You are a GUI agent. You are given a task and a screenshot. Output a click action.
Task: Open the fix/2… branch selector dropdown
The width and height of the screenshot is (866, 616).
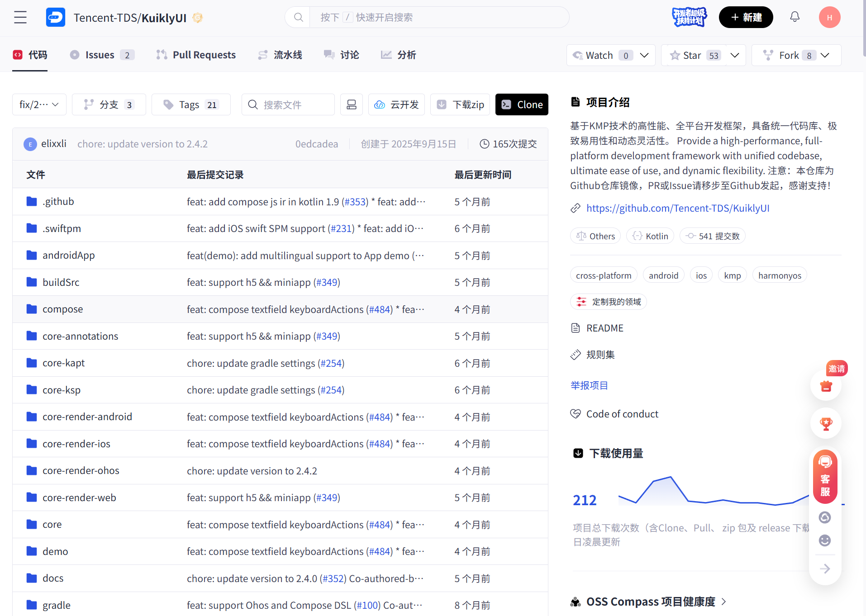(x=39, y=104)
